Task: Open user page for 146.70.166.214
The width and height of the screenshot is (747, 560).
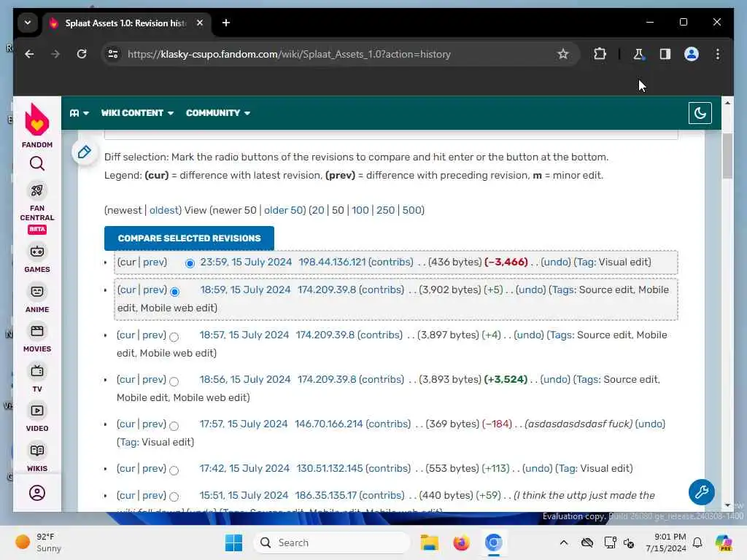Action: 329,424
